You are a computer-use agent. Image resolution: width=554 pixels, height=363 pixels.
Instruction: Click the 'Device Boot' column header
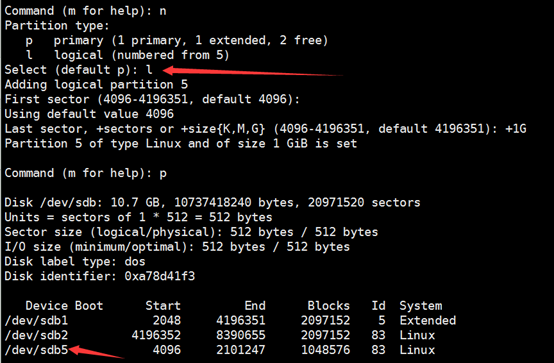click(x=64, y=306)
